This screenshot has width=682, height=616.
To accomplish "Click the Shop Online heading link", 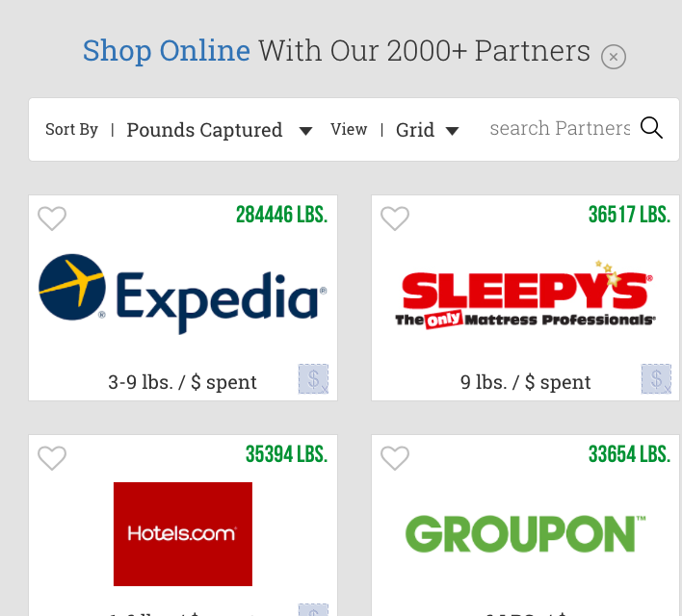I will pyautogui.click(x=167, y=51).
